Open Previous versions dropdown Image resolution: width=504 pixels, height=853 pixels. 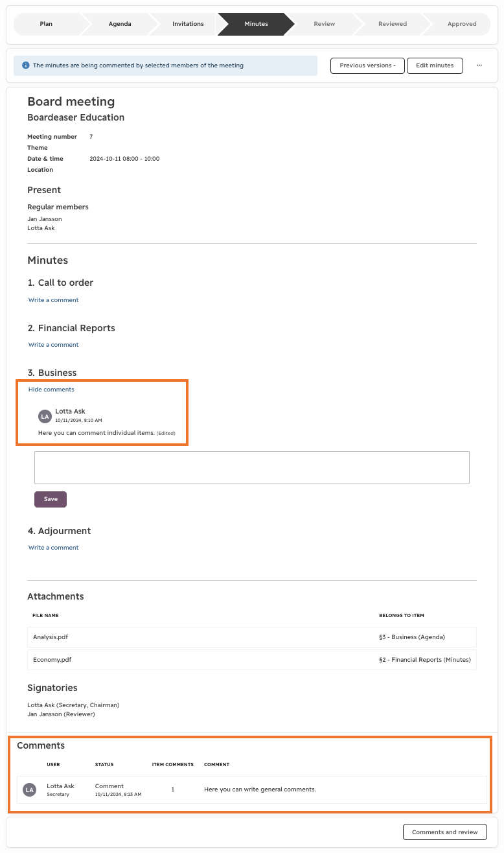pos(367,65)
